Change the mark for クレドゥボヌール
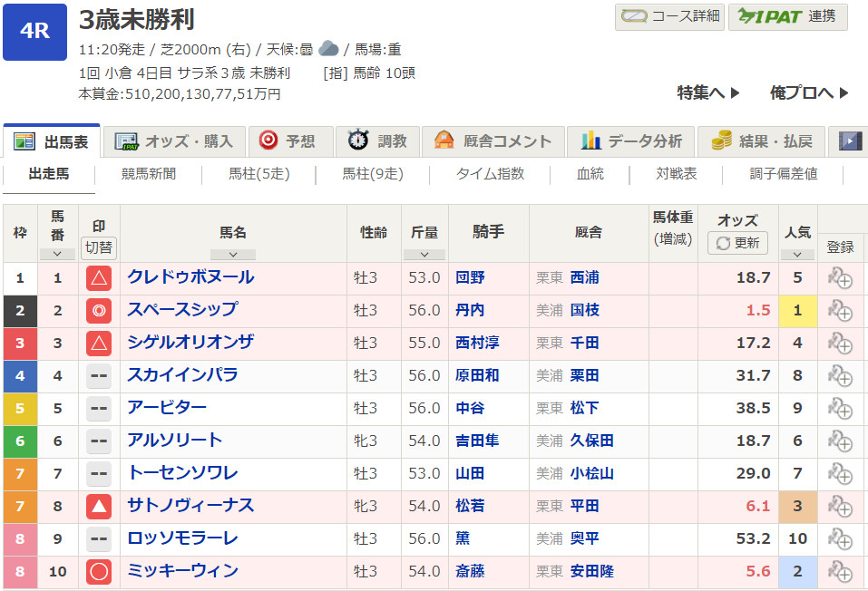This screenshot has width=868, height=591. click(x=99, y=277)
